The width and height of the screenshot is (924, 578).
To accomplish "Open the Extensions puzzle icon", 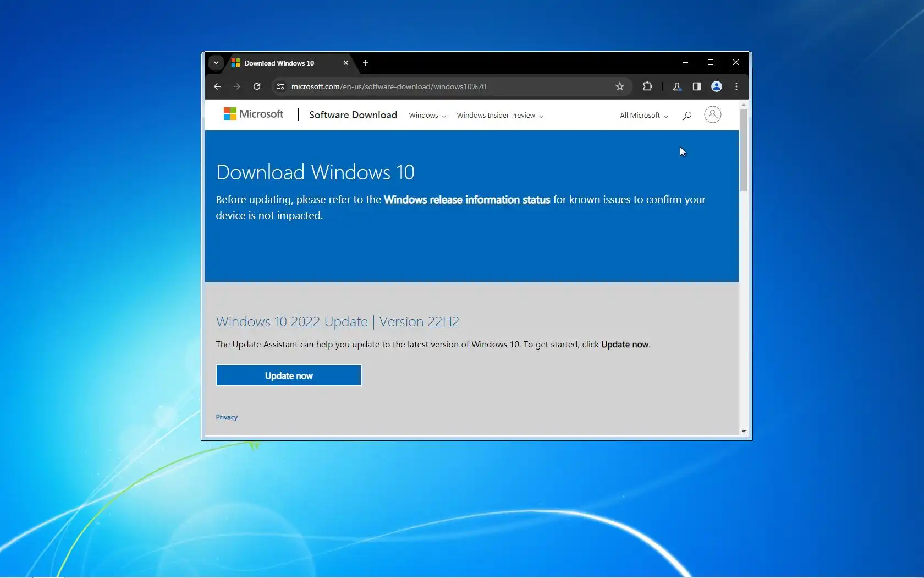I will pos(647,86).
